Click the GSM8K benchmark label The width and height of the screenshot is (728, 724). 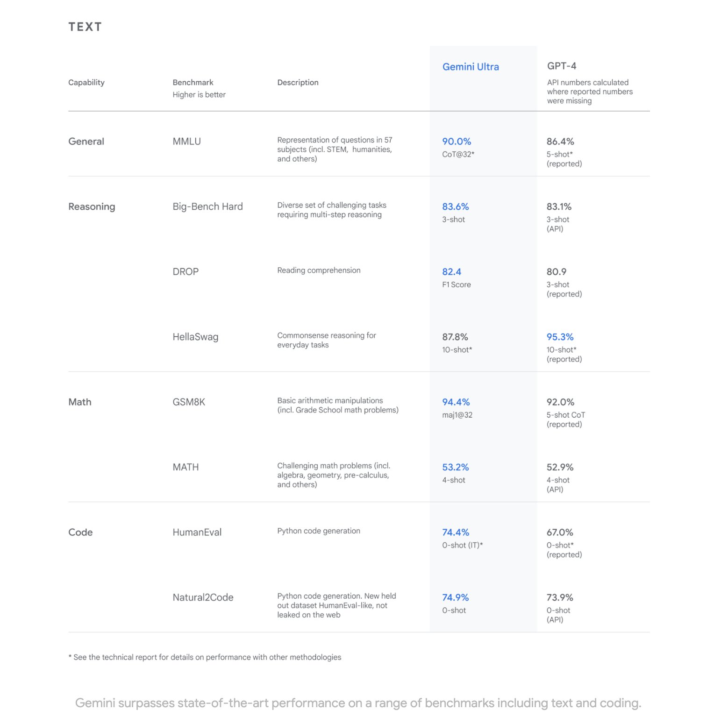[189, 402]
